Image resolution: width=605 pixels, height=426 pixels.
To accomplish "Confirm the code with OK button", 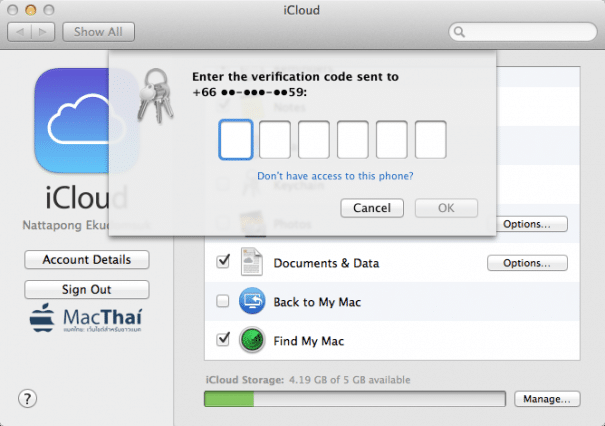I will point(446,208).
